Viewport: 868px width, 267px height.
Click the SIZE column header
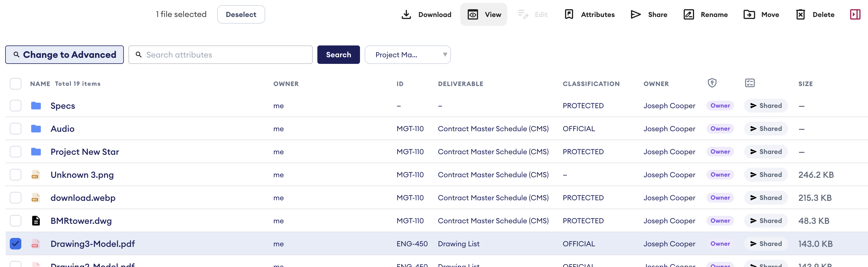click(805, 84)
